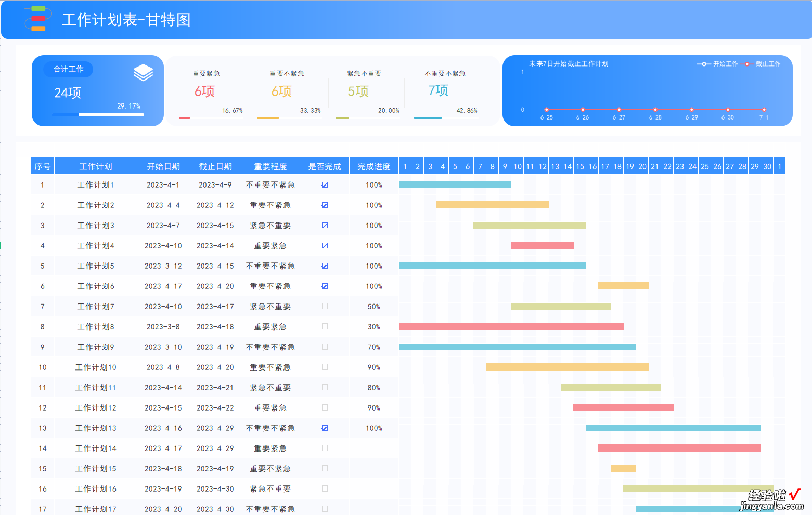Click the 6-28 data point on chart

click(655, 110)
